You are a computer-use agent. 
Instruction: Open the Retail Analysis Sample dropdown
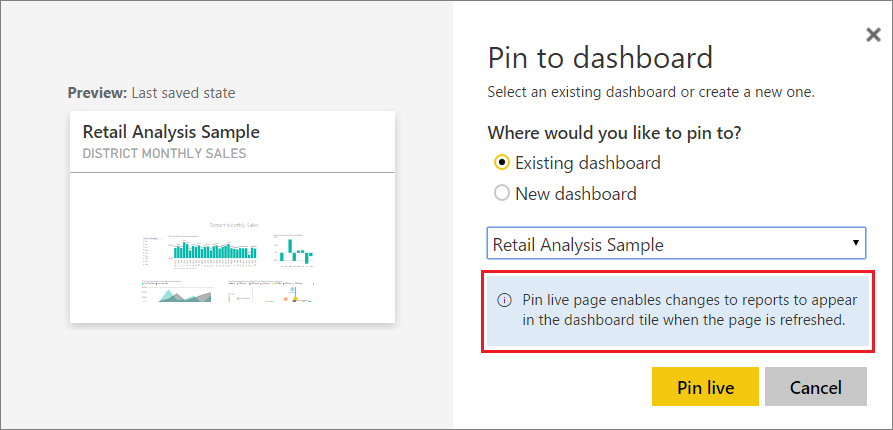click(x=676, y=244)
